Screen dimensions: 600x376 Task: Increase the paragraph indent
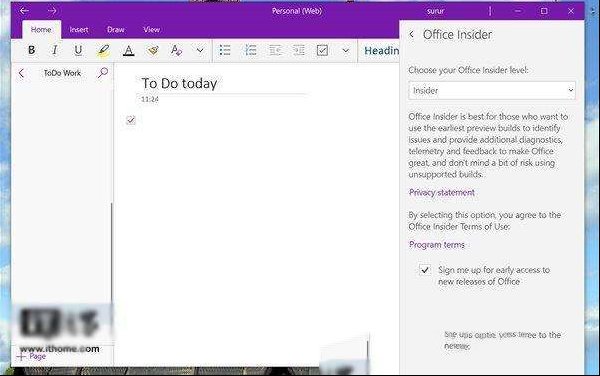click(x=298, y=50)
